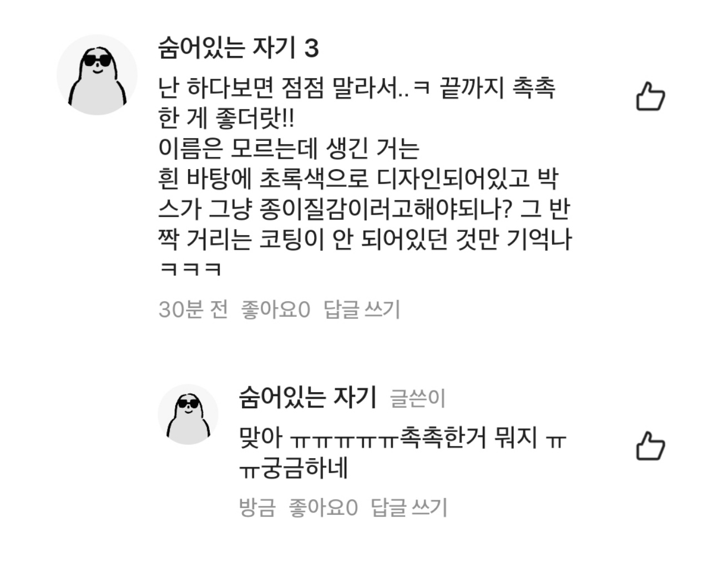
Task: Select the line containing 종이질감이러고해야되나
Action: pyautogui.click(x=365, y=209)
